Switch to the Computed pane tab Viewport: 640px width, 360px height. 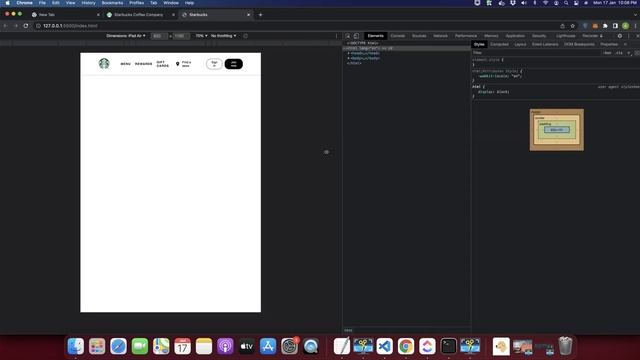(499, 44)
